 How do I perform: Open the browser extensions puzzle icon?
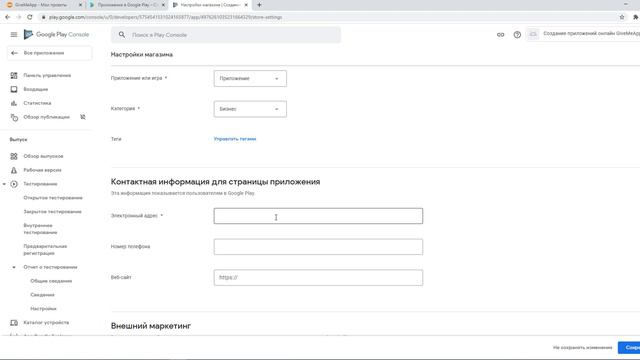pos(636,17)
